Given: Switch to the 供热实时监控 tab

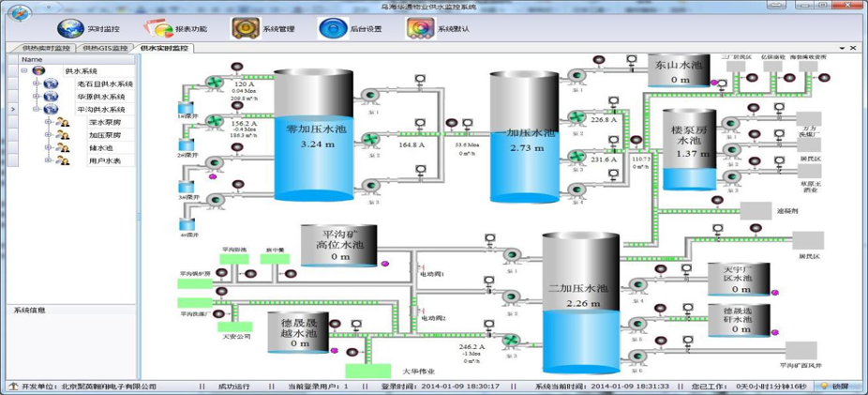Looking at the screenshot, I should 46,48.
